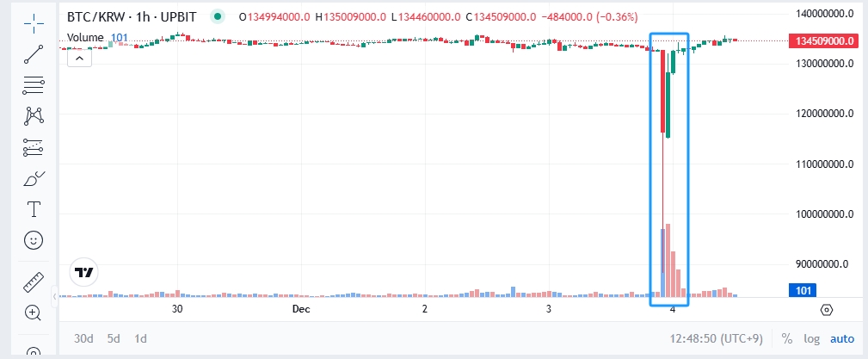Select the XABCD pattern tool
Viewport: 868px width, 359px height.
click(34, 115)
